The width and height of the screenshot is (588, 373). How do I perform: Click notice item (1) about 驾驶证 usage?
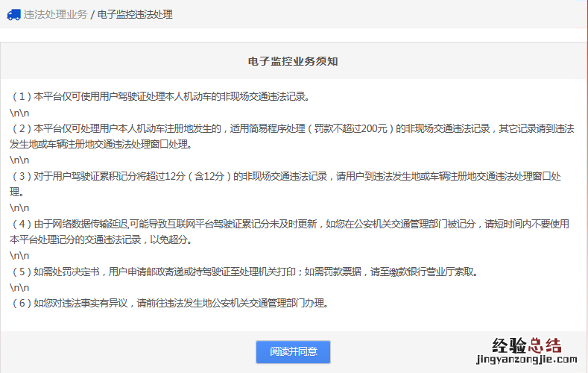pyautogui.click(x=159, y=96)
